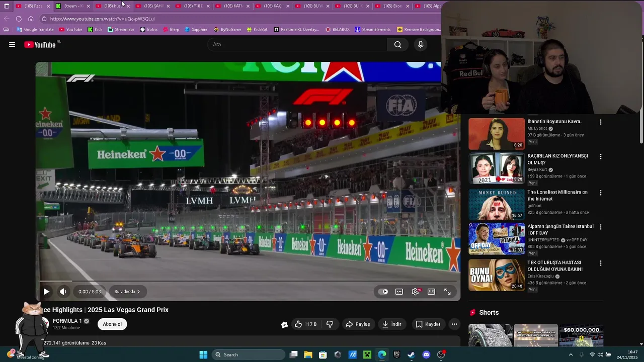Open the FORMULA 1 channel name
The width and height of the screenshot is (644, 362).
click(67, 321)
